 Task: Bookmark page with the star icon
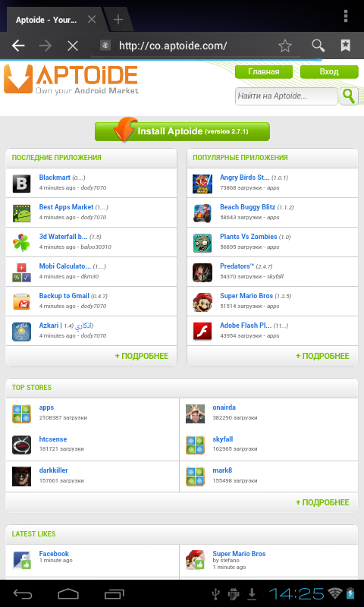pos(285,46)
